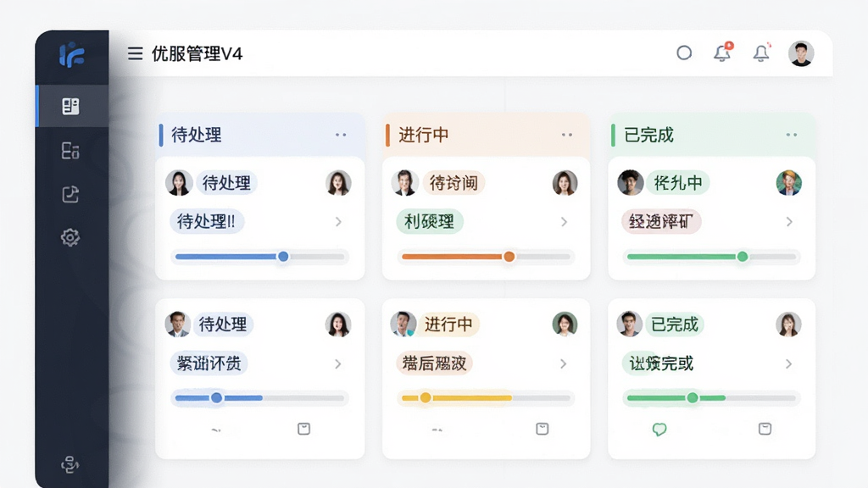Click the second bell icon in top bar
The height and width of the screenshot is (488, 868).
pos(761,53)
